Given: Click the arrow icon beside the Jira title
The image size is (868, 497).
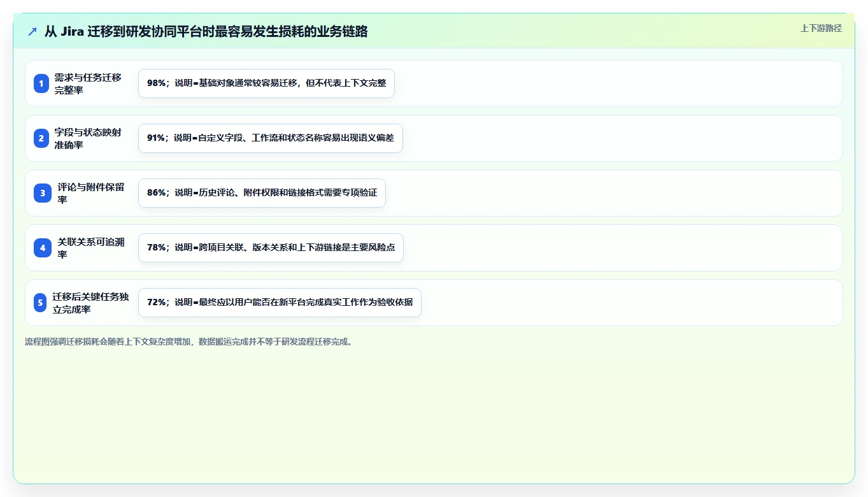Looking at the screenshot, I should pyautogui.click(x=32, y=32).
